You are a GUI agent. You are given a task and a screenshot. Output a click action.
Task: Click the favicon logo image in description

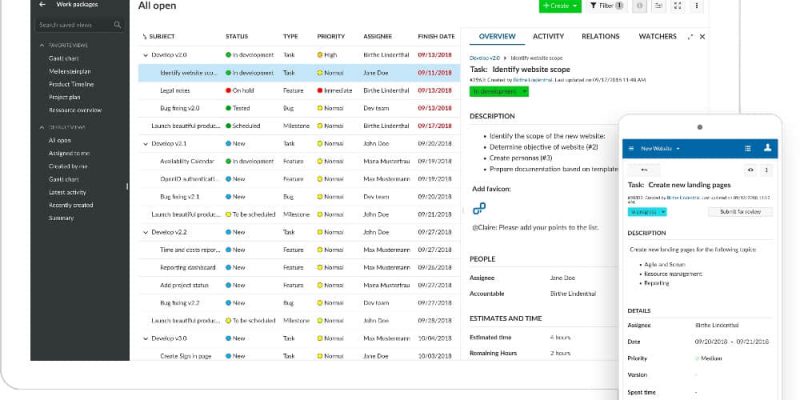point(479,208)
